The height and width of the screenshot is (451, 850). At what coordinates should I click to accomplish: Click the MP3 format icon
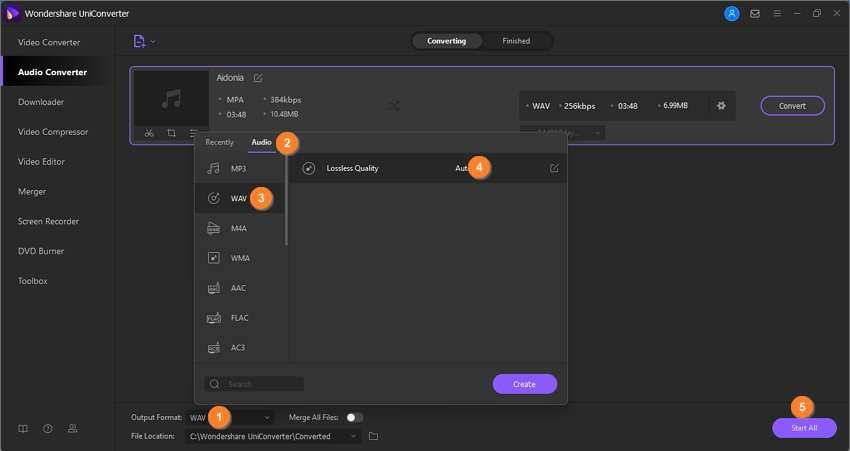tap(214, 169)
